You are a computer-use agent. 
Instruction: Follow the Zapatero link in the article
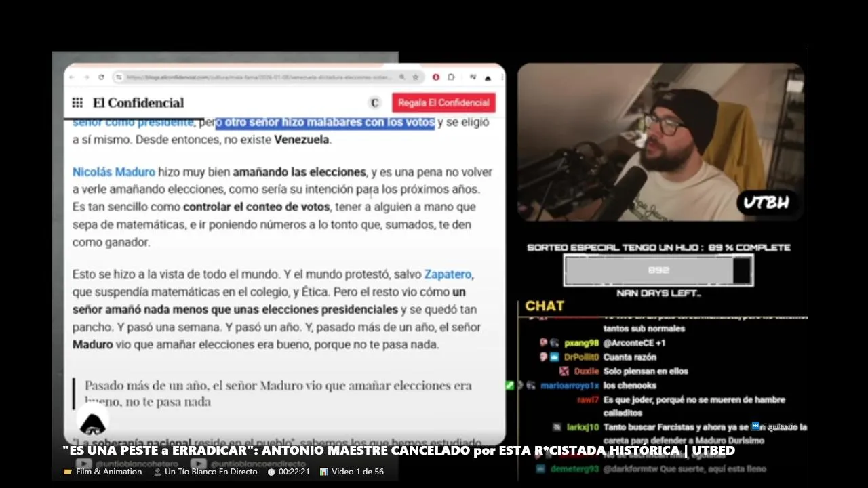point(448,274)
